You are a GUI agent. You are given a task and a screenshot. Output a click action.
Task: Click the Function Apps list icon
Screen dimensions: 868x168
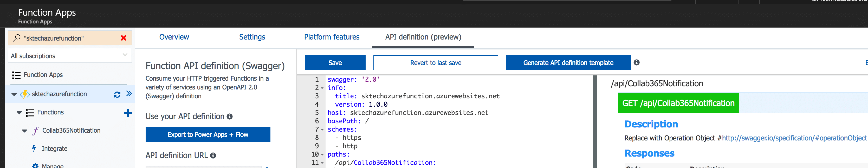point(16,75)
